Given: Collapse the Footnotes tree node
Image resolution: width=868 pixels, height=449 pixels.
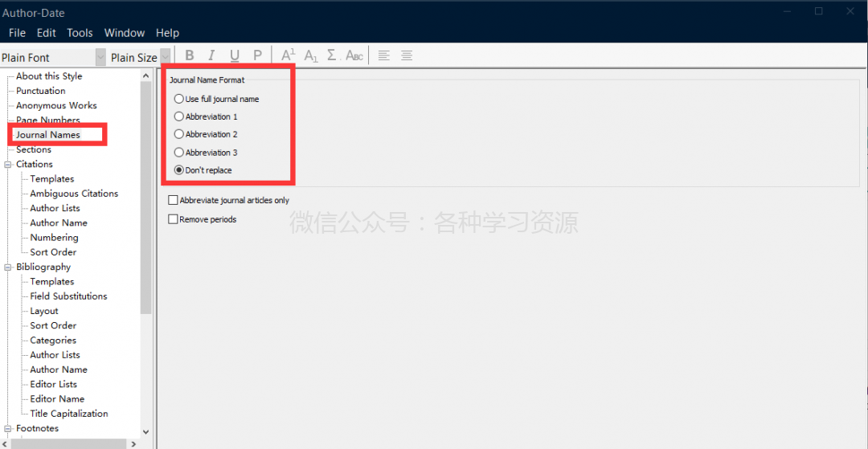Looking at the screenshot, I should pos(8,429).
